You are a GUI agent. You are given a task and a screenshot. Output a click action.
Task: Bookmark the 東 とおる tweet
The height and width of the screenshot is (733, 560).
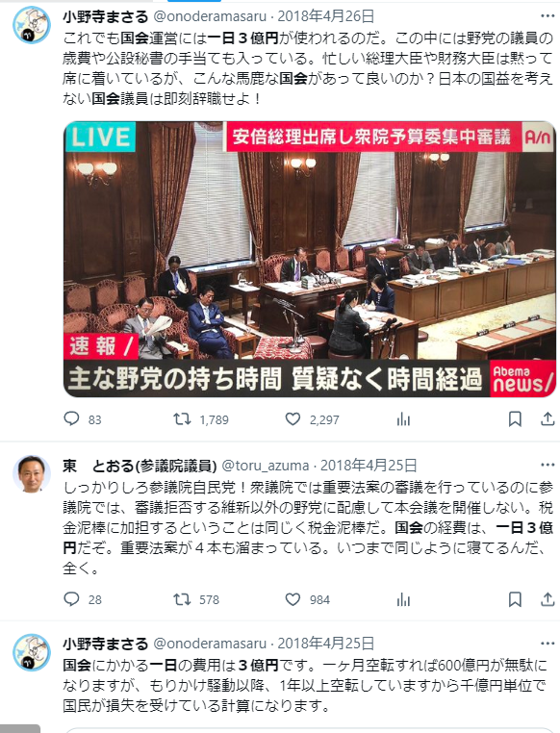click(515, 599)
